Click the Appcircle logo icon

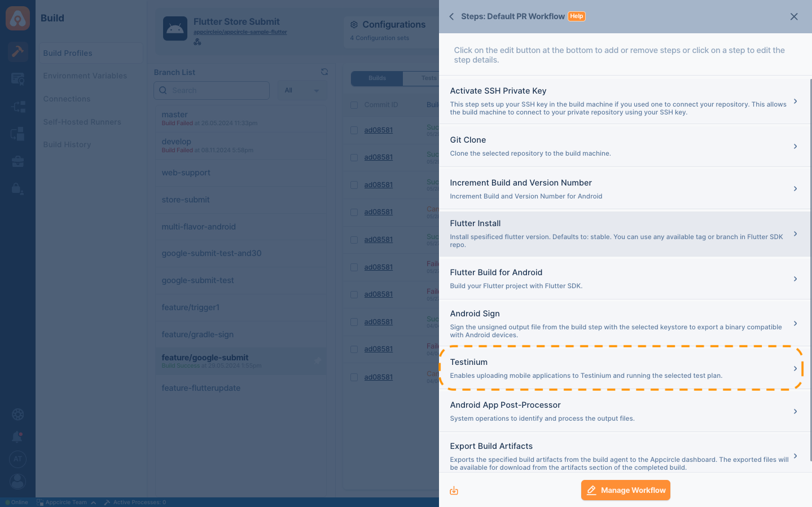point(17,19)
